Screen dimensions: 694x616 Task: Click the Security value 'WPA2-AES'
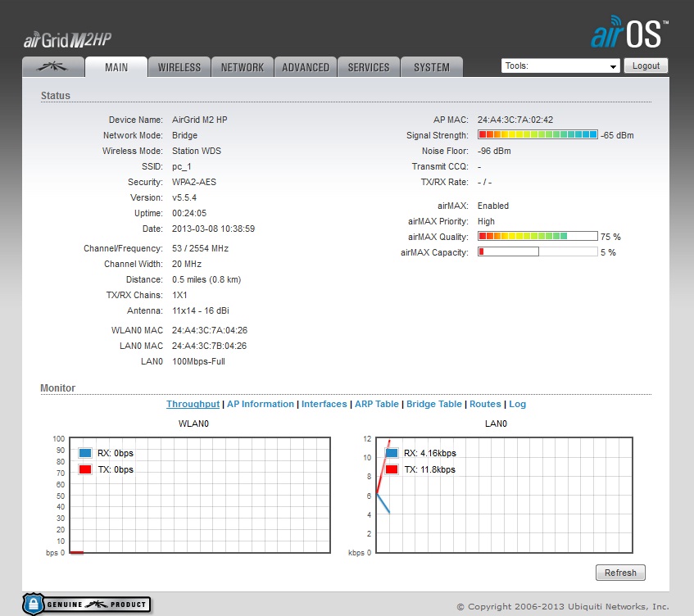(194, 182)
